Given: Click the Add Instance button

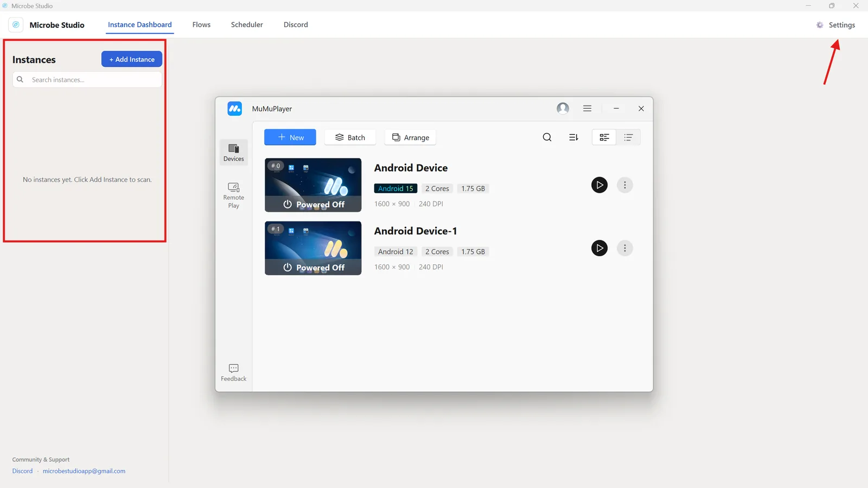Looking at the screenshot, I should [132, 59].
